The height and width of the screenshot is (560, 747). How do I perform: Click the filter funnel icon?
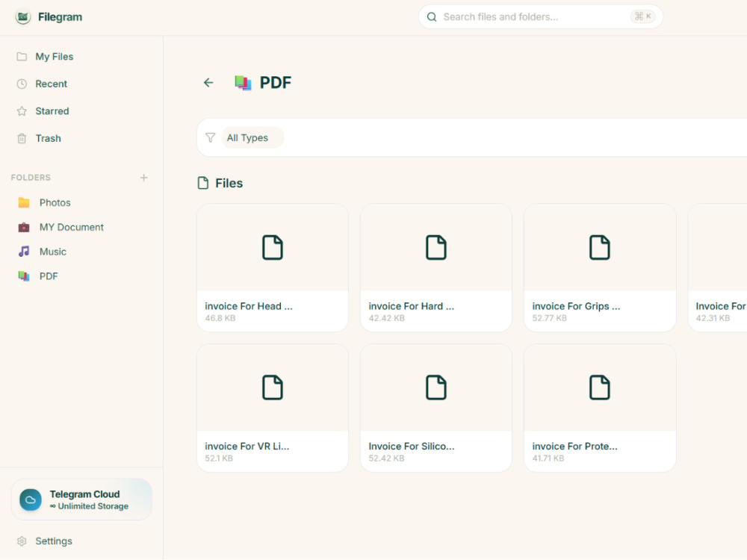pyautogui.click(x=210, y=137)
